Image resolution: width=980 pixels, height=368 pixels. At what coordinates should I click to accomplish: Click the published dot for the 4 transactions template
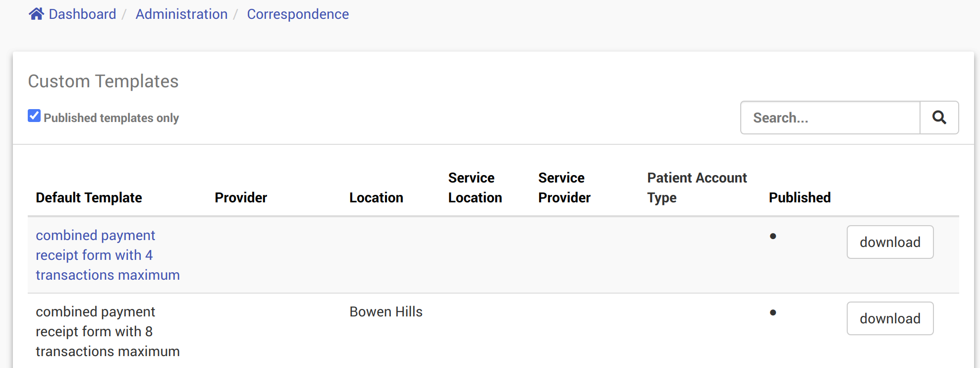click(x=773, y=236)
